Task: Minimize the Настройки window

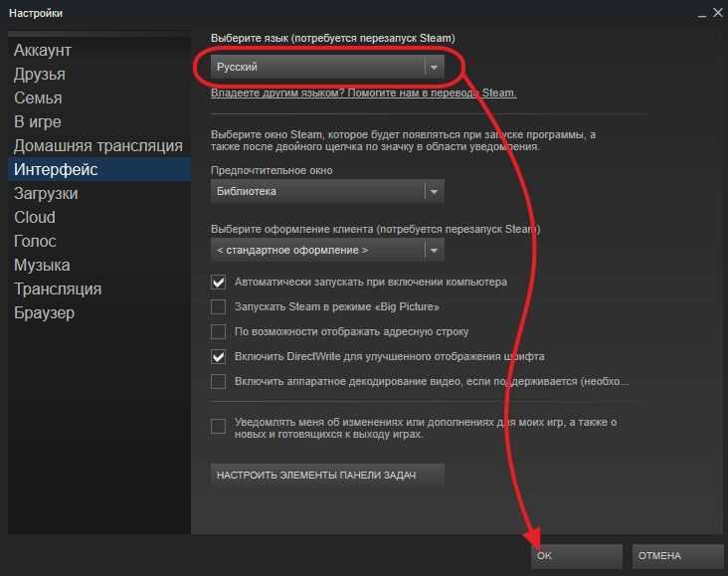Action: tap(702, 14)
